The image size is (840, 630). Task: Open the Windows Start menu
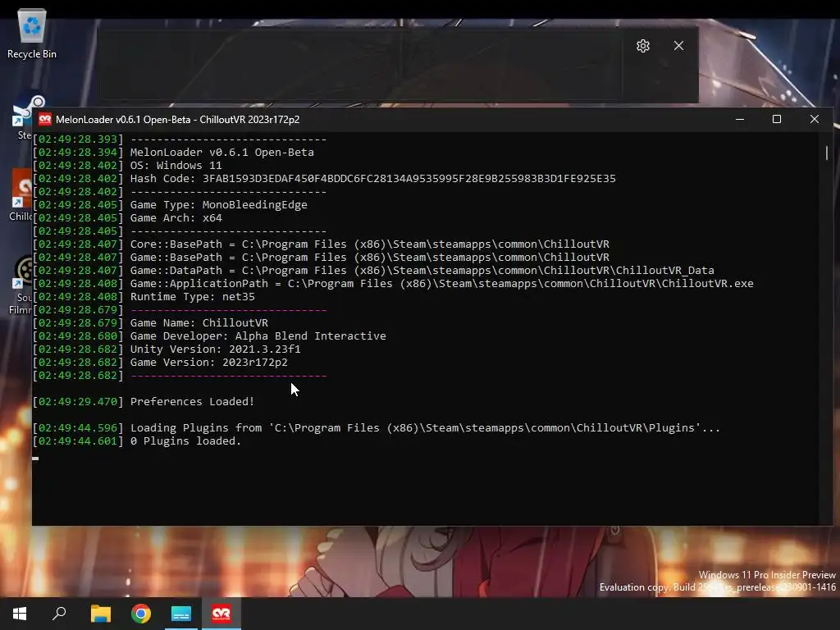20,614
